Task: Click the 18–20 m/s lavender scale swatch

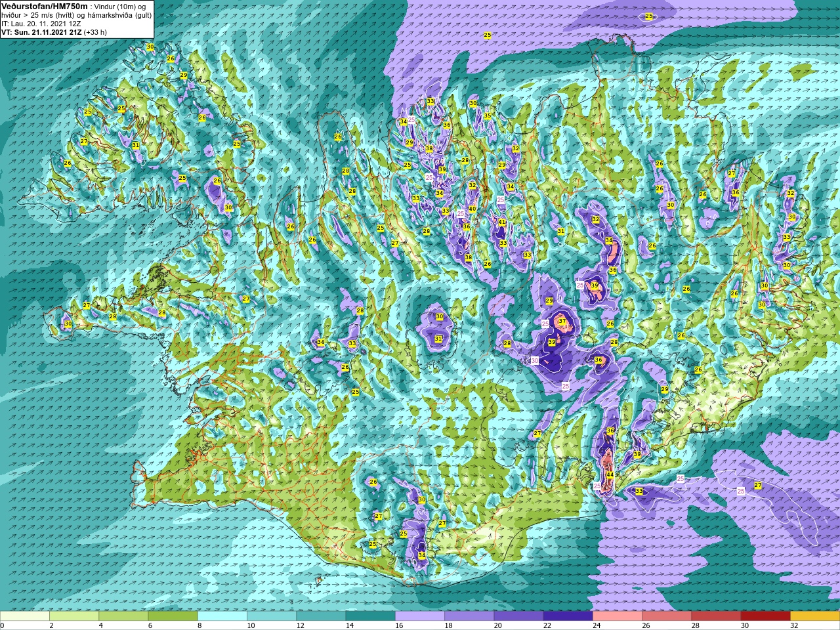Action: [469, 616]
